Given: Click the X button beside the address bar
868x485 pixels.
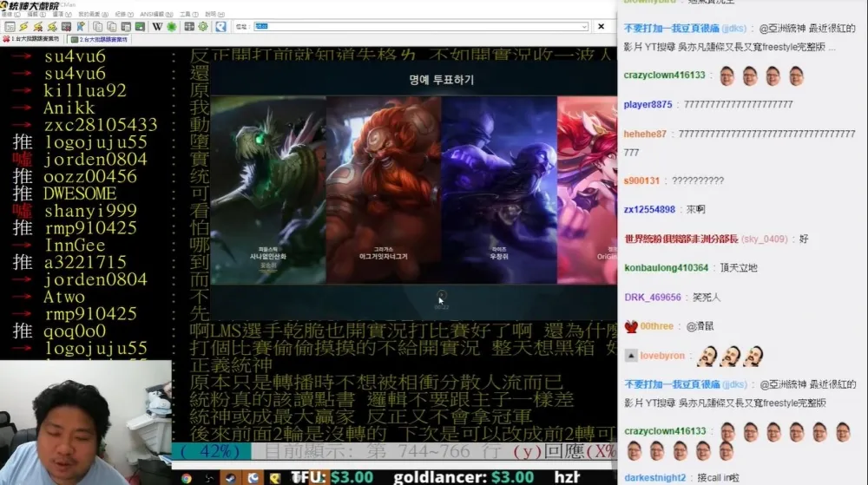Looking at the screenshot, I should pyautogui.click(x=602, y=27).
